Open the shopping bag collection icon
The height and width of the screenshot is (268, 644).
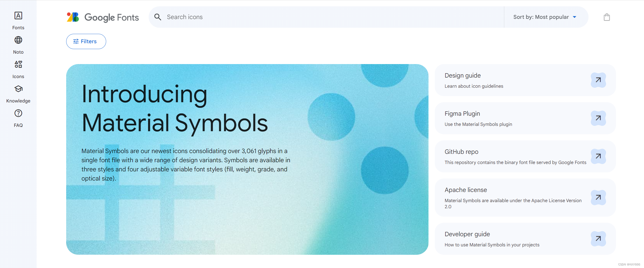[x=607, y=17]
